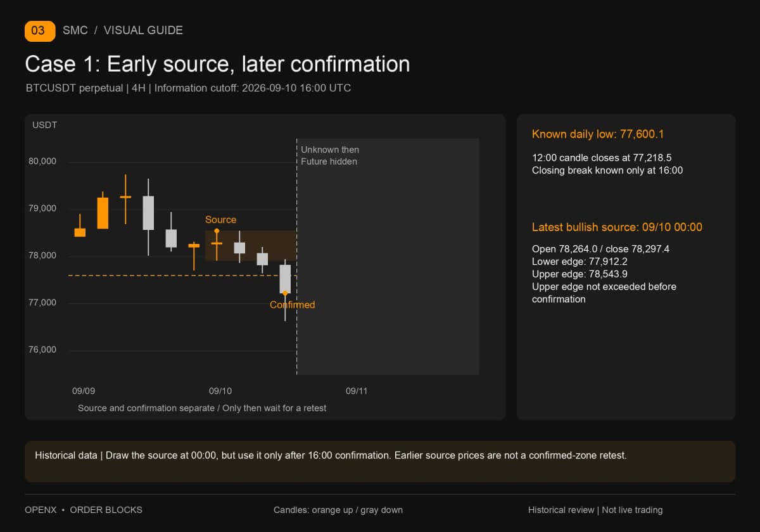The height and width of the screenshot is (532, 760).
Task: Click the "SMC / VISUAL GUIDE" heading text
Action: coord(123,30)
